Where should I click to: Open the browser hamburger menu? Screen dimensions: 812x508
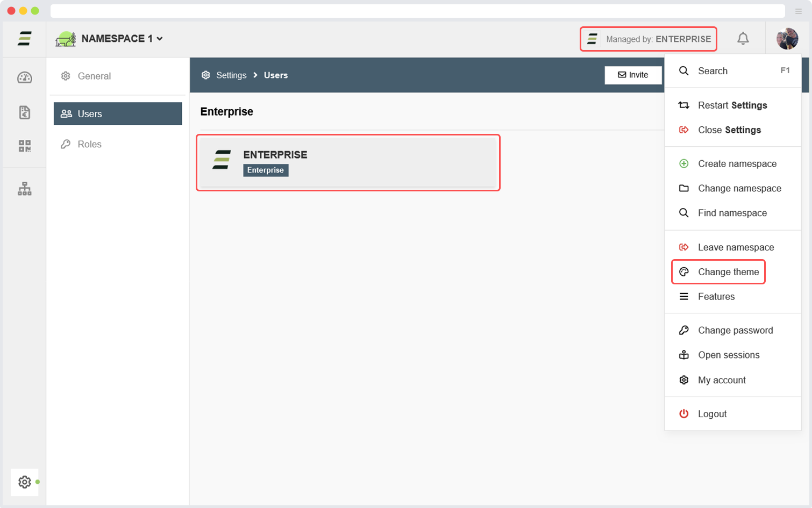(x=798, y=11)
